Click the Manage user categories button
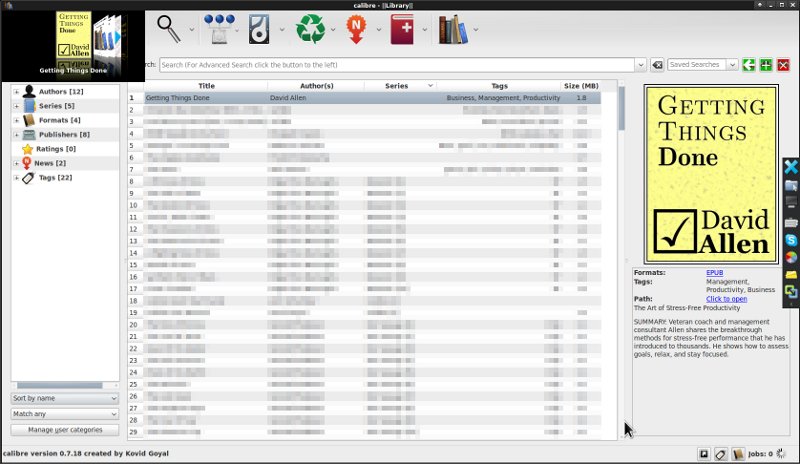 click(65, 430)
